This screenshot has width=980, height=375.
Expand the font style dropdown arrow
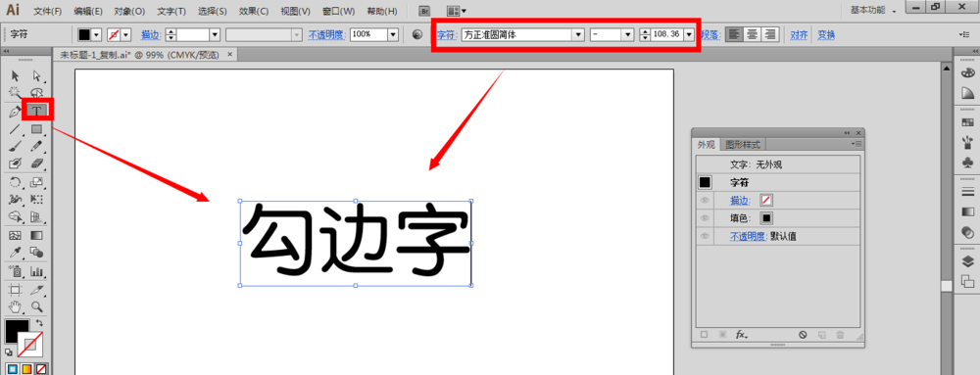tap(627, 35)
